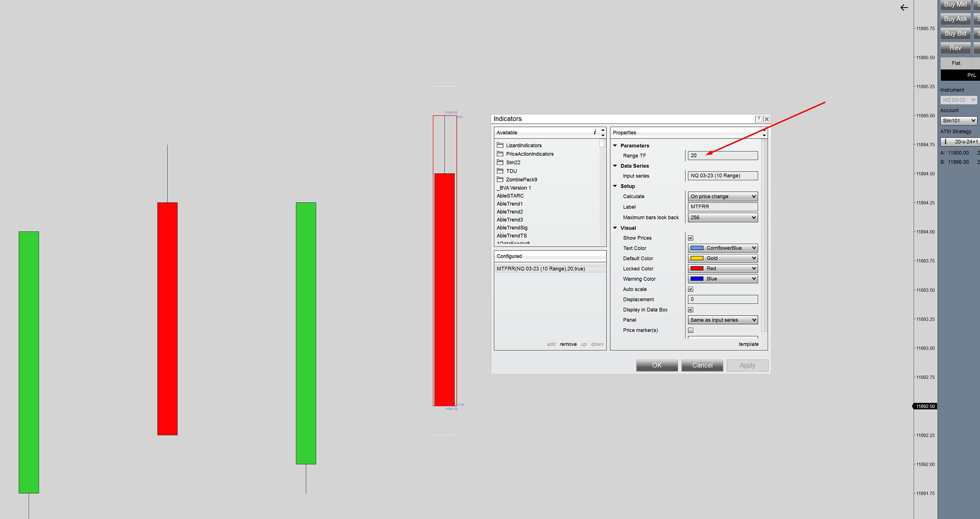The height and width of the screenshot is (519, 980).
Task: Click the ATM Strategy info icon
Action: (945, 141)
